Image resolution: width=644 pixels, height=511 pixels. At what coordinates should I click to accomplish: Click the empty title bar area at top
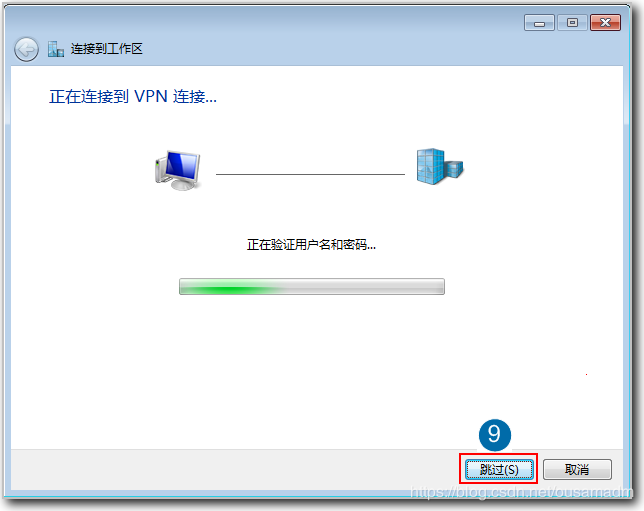[x=288, y=23]
